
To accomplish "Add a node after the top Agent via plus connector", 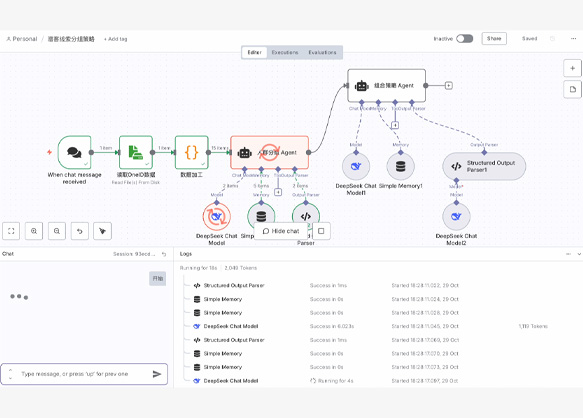I will click(x=449, y=86).
